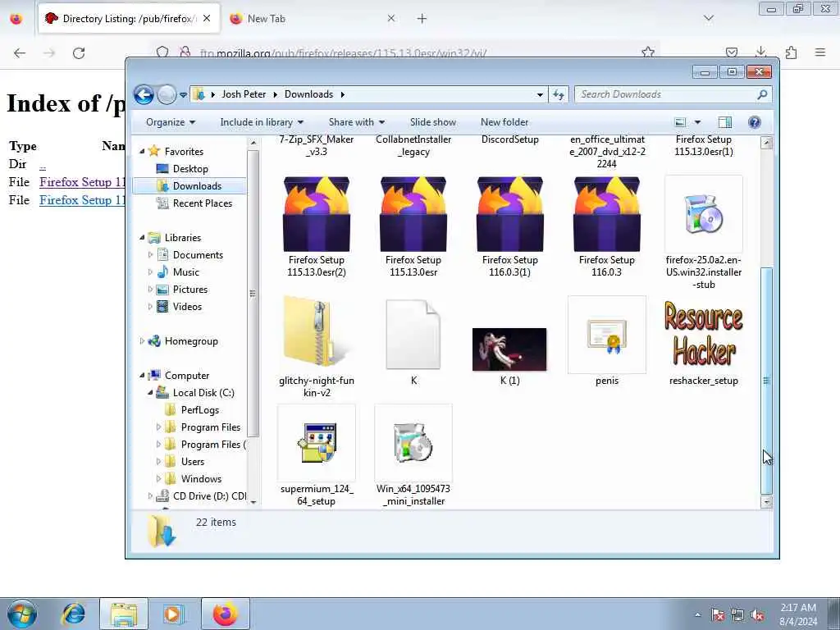
Task: Select the K (1) image thumbnail
Action: (x=509, y=349)
